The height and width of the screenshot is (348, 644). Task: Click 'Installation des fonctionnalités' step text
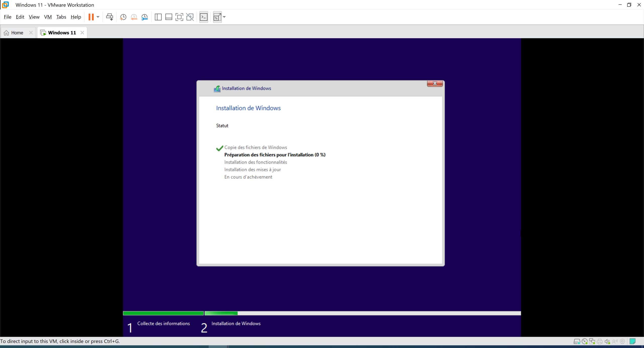point(256,162)
